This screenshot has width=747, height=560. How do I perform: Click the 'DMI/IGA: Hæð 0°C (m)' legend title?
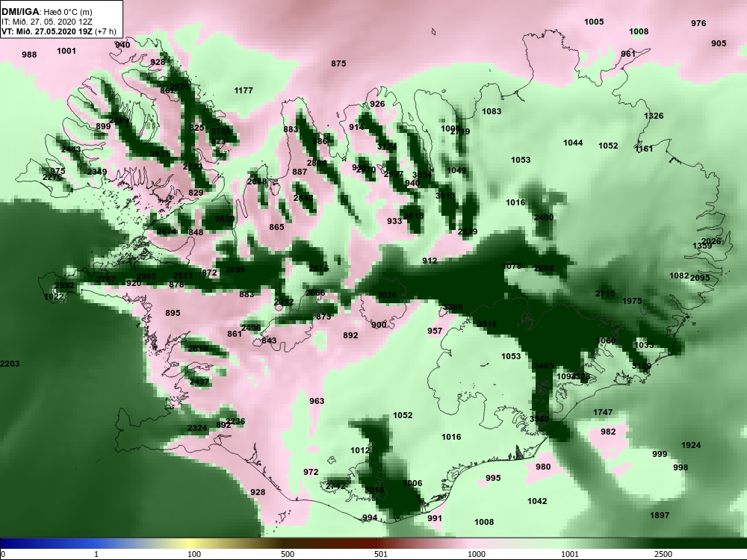[x=46, y=12]
